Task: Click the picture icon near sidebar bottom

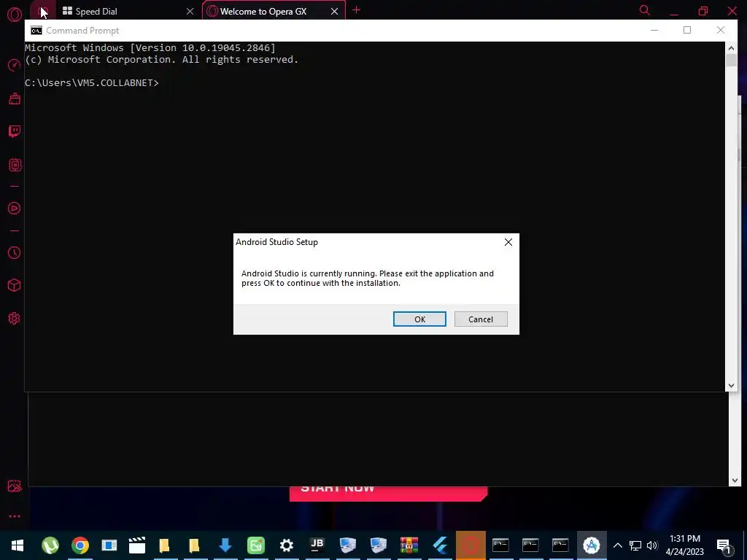Action: [x=15, y=486]
